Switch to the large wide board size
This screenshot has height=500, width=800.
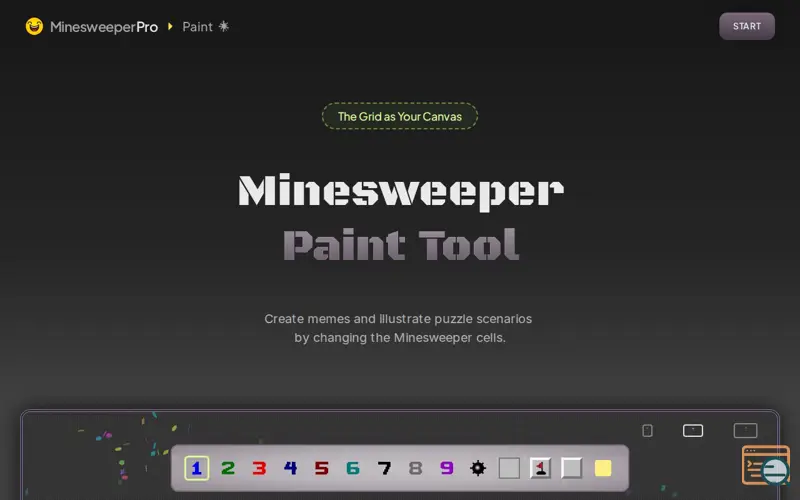click(745, 431)
